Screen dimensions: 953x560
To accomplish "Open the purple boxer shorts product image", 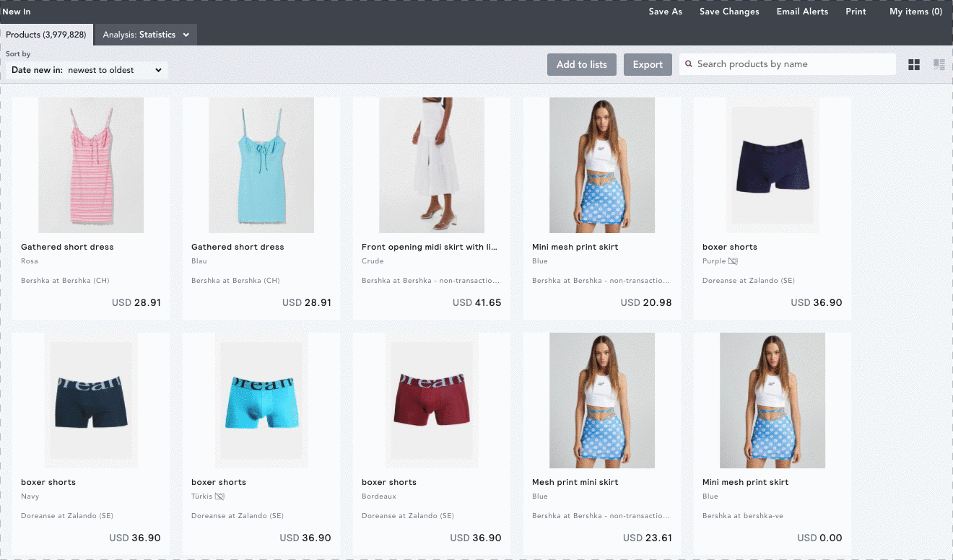I will coord(773,165).
